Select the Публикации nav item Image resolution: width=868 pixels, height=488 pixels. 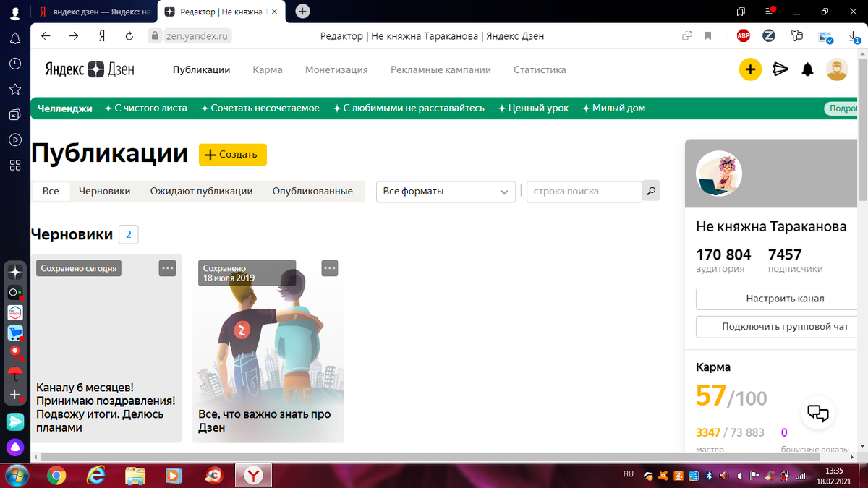201,70
